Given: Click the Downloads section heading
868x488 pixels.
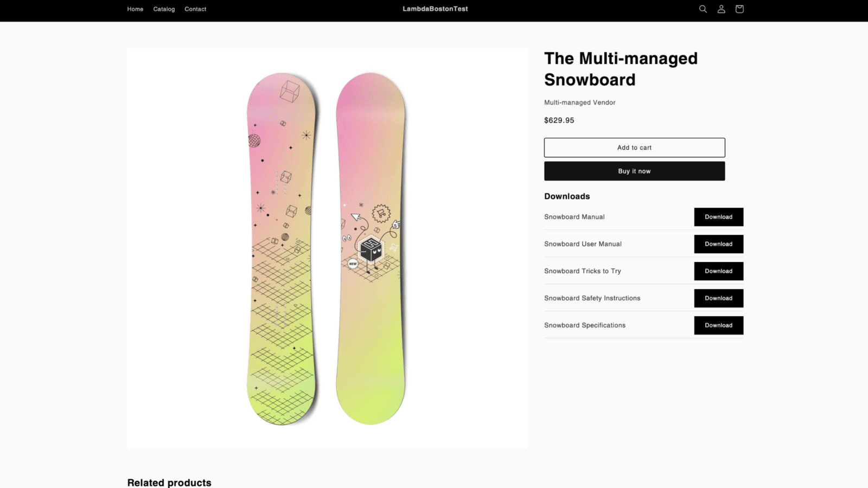Looking at the screenshot, I should click(x=567, y=196).
